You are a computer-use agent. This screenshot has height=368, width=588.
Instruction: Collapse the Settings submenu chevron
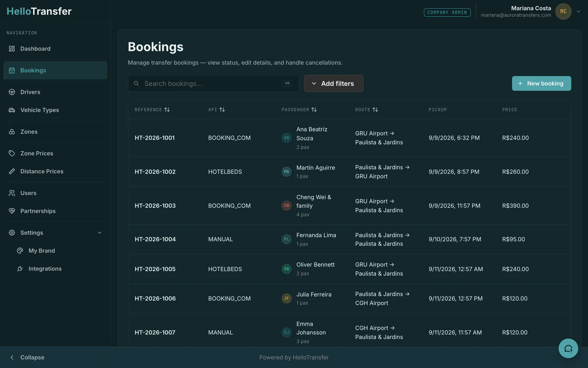(x=100, y=233)
